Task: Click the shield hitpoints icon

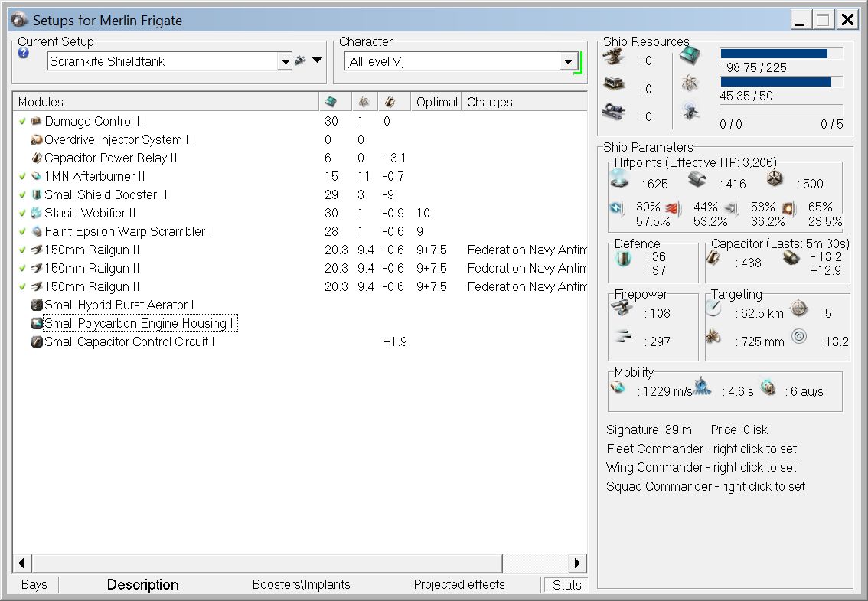Action: pyautogui.click(x=619, y=179)
